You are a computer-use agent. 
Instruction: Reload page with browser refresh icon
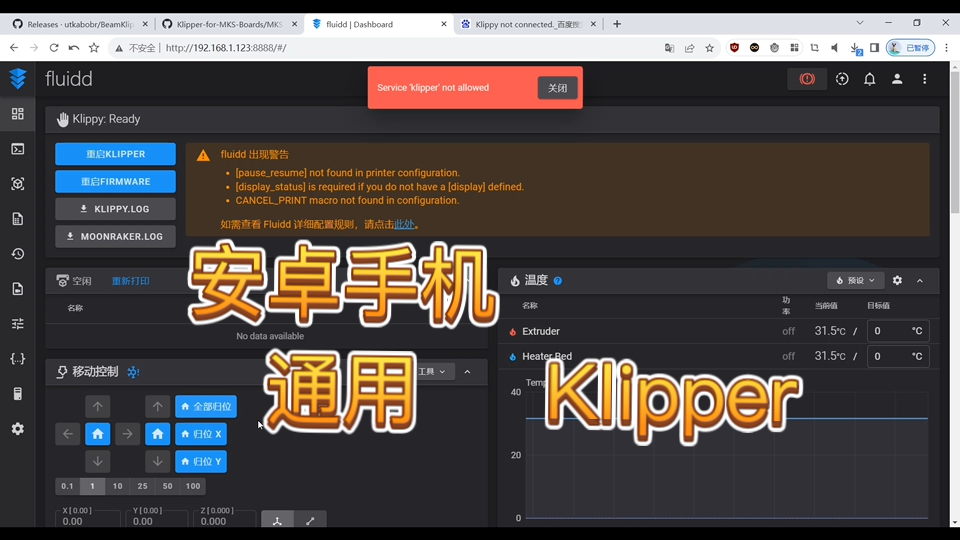click(54, 48)
